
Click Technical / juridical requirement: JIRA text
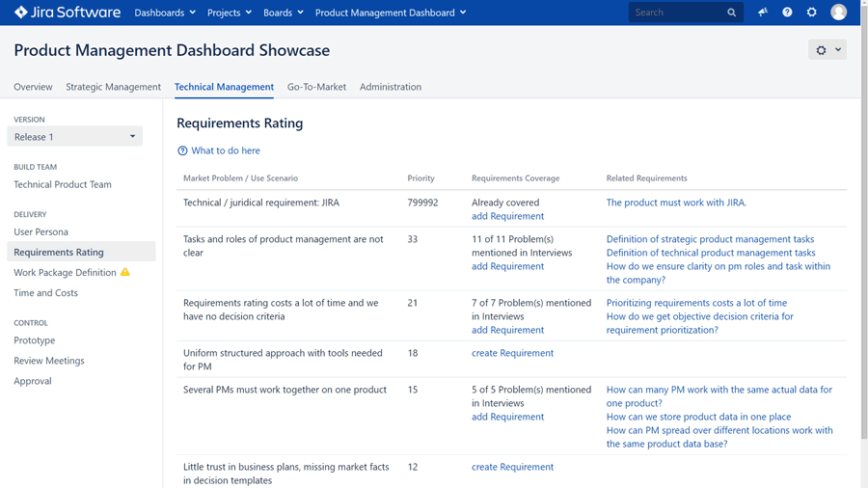pyautogui.click(x=261, y=203)
